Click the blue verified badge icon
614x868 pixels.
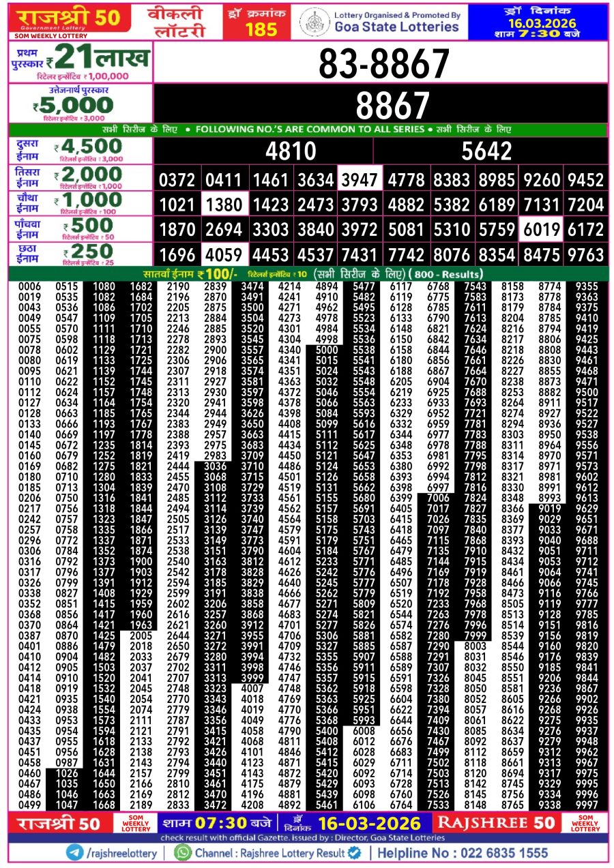click(x=355, y=852)
